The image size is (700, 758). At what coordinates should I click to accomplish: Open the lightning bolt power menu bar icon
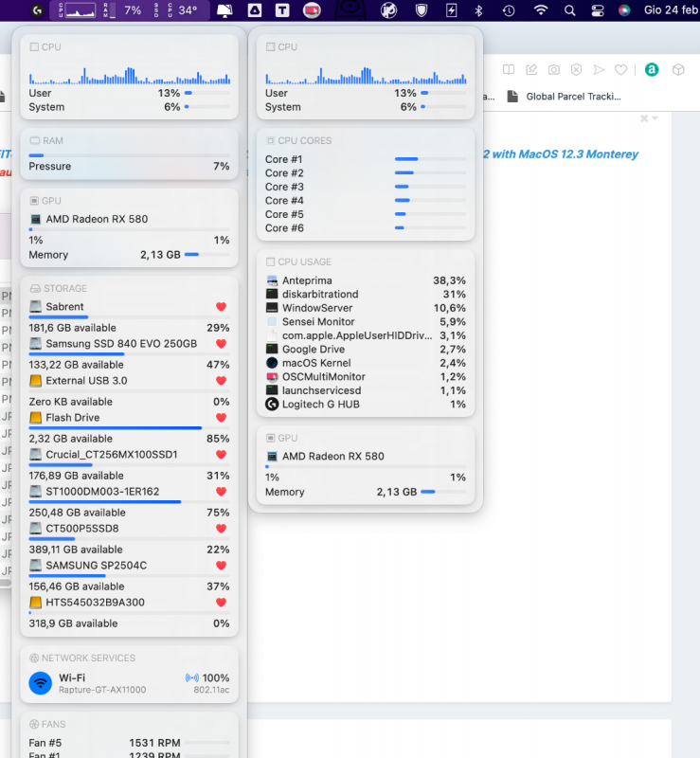click(452, 10)
